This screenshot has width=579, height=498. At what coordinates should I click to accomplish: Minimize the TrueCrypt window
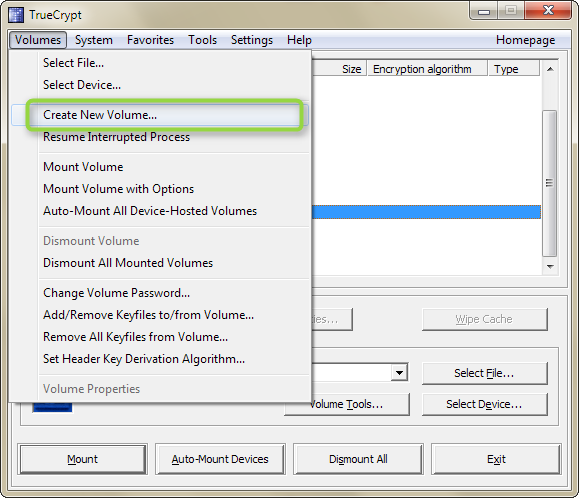pos(484,11)
